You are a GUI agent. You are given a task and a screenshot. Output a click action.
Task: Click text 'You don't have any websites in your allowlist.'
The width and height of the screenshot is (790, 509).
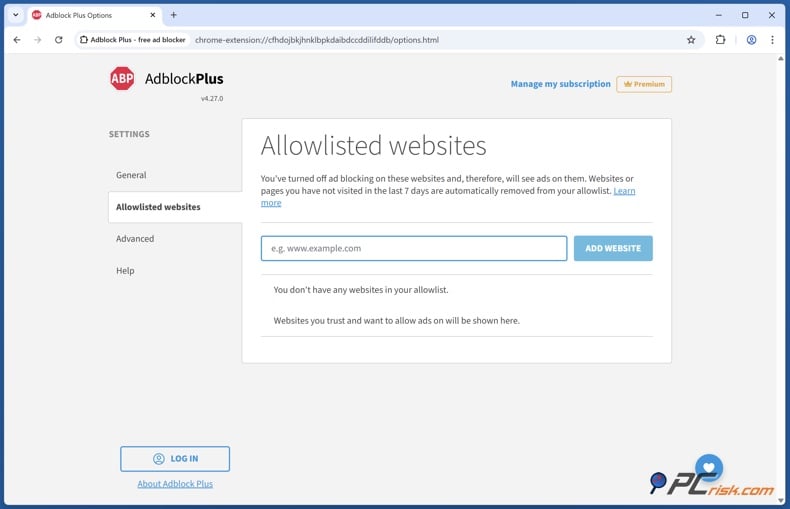(x=361, y=290)
